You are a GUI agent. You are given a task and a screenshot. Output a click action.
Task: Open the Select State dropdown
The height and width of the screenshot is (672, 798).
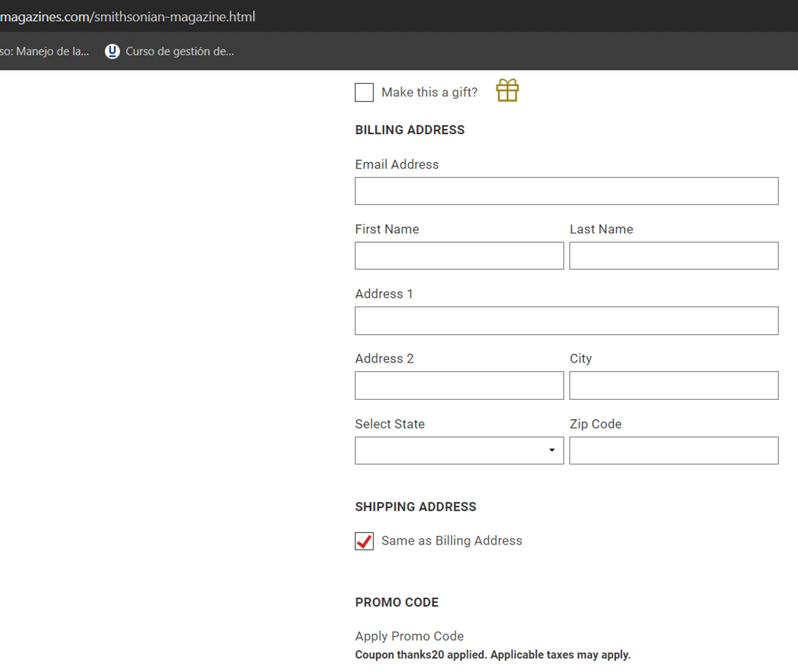(459, 450)
